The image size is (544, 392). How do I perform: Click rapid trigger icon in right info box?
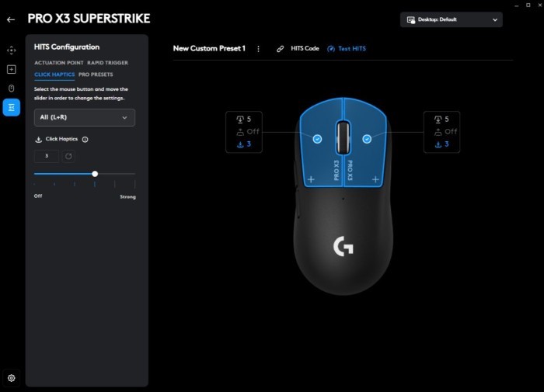point(438,132)
